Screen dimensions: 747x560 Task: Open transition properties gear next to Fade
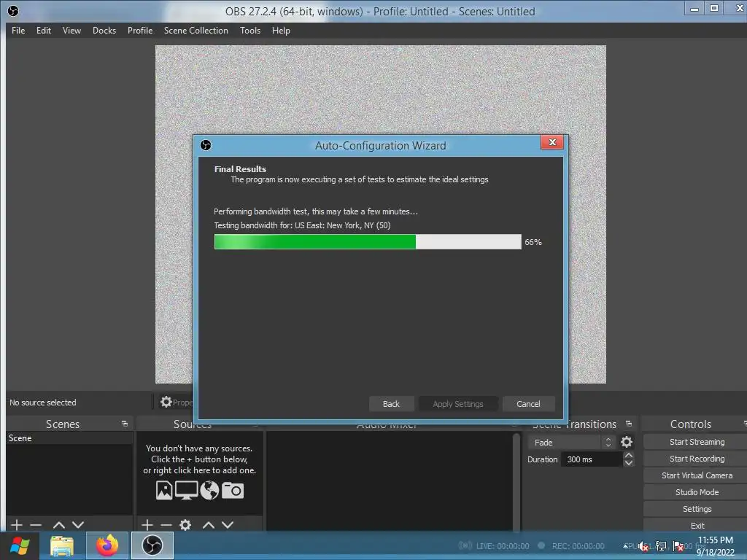(627, 443)
